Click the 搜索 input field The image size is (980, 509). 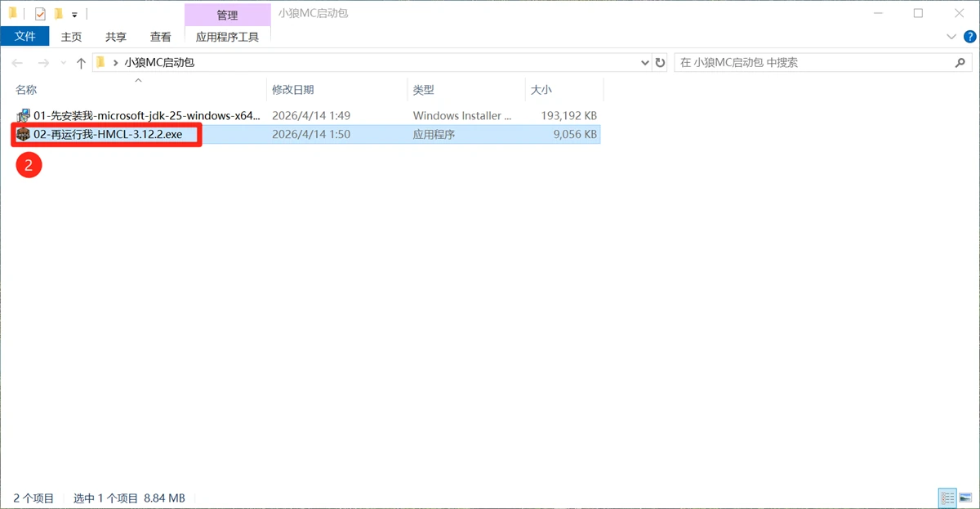tap(813, 63)
